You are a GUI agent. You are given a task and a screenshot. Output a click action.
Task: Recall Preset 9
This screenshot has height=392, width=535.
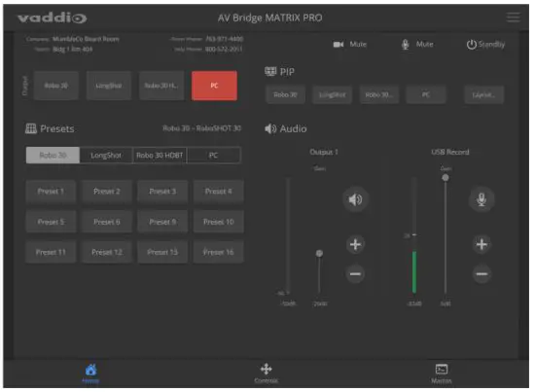point(162,222)
